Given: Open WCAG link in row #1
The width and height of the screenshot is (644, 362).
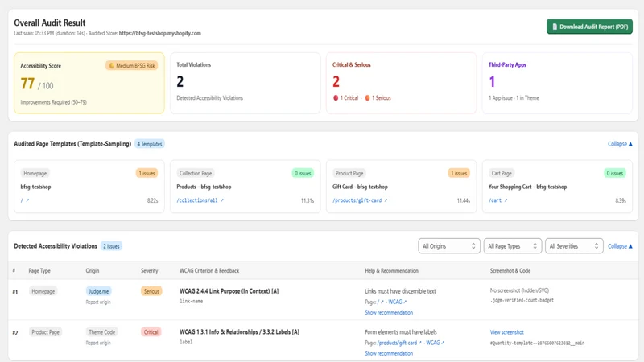Looking at the screenshot, I should [397, 302].
